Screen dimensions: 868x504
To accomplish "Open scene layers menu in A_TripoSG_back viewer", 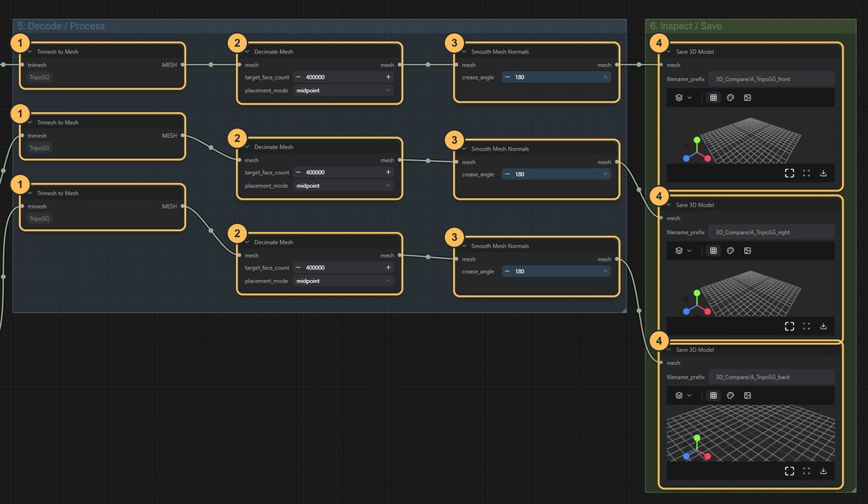I will point(679,396).
